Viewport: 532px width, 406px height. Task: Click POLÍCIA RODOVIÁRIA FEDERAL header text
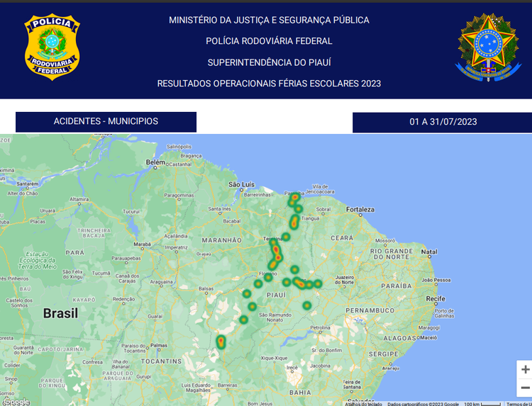tap(269, 41)
